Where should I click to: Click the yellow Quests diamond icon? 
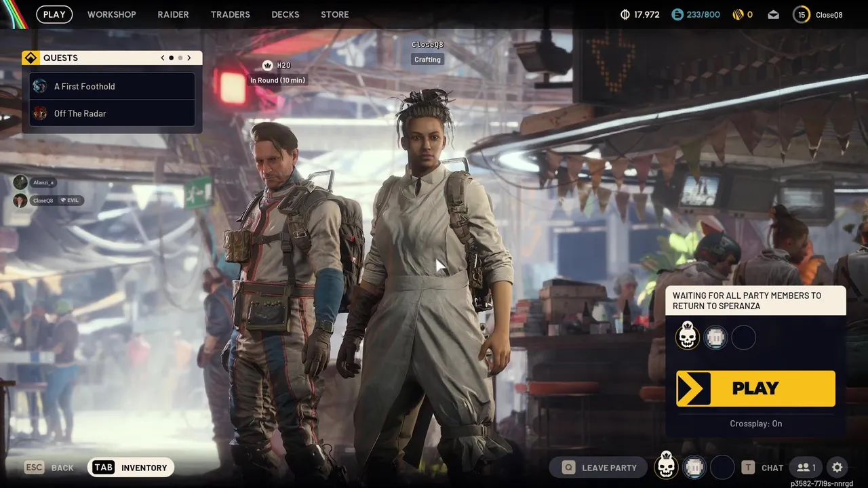click(x=31, y=58)
